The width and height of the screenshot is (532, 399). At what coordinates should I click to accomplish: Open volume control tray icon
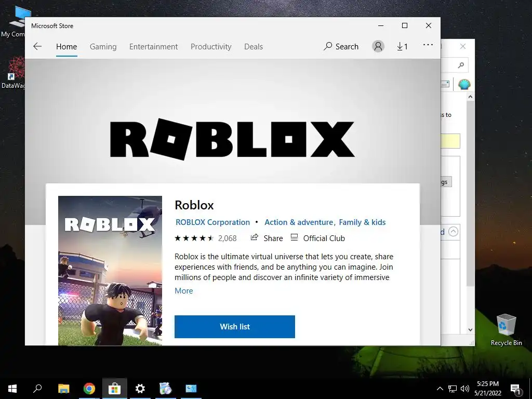tap(465, 389)
